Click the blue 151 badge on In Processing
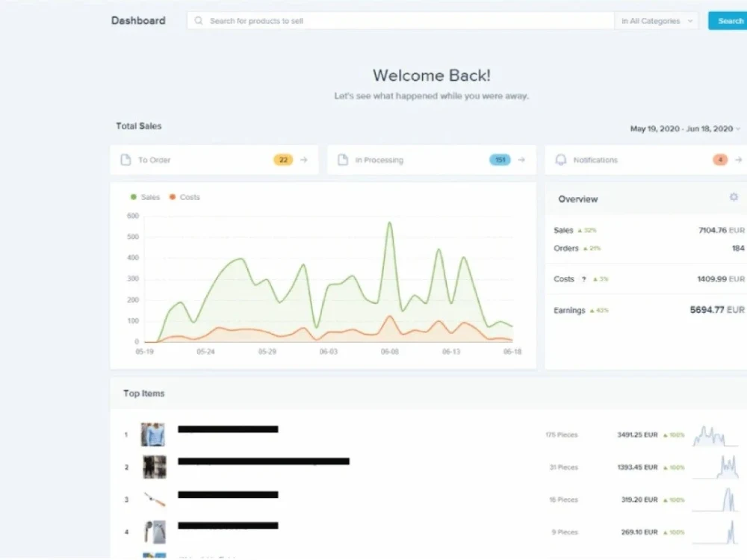747x560 pixels. [500, 160]
